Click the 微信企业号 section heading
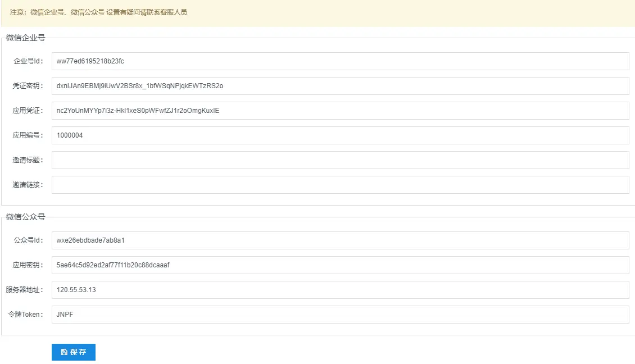 point(25,38)
